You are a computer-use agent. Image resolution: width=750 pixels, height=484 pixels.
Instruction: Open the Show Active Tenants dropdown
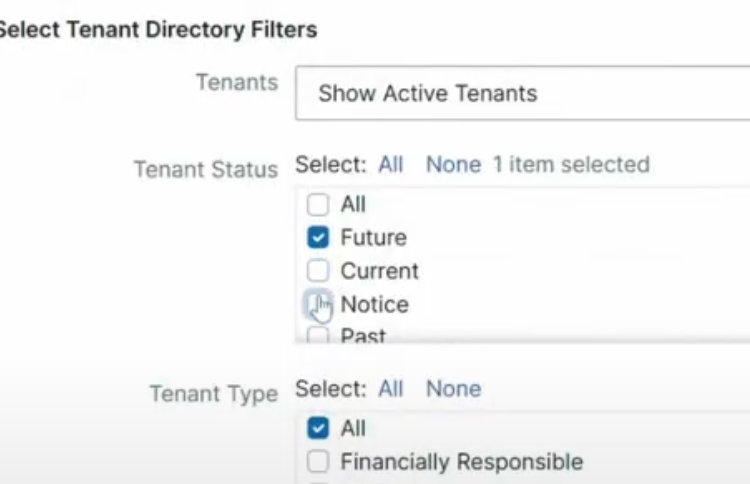[x=520, y=93]
